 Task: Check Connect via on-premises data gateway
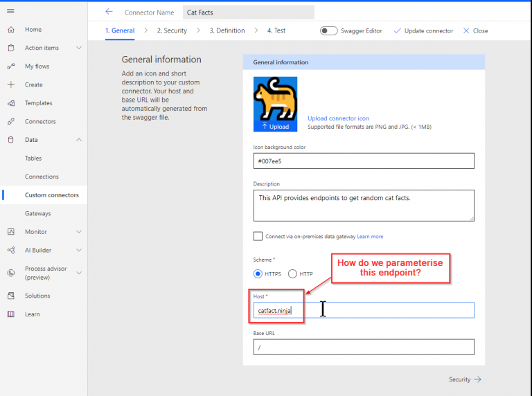point(258,236)
